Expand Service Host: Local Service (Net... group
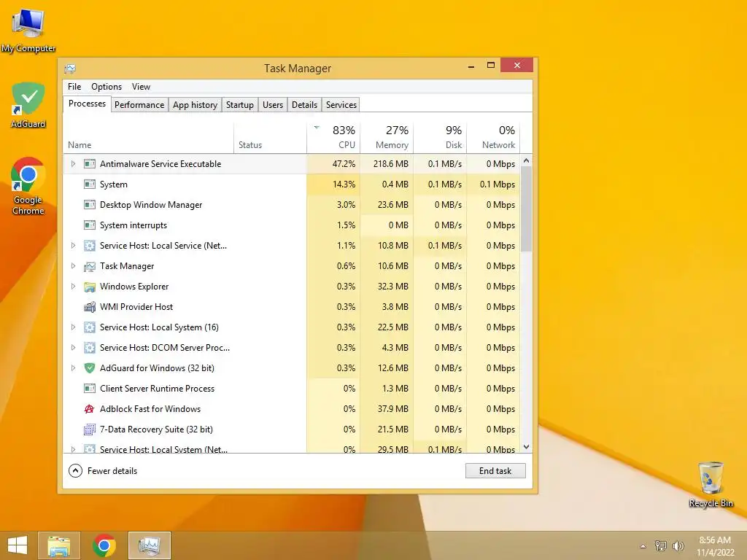The height and width of the screenshot is (560, 747). coord(74,246)
